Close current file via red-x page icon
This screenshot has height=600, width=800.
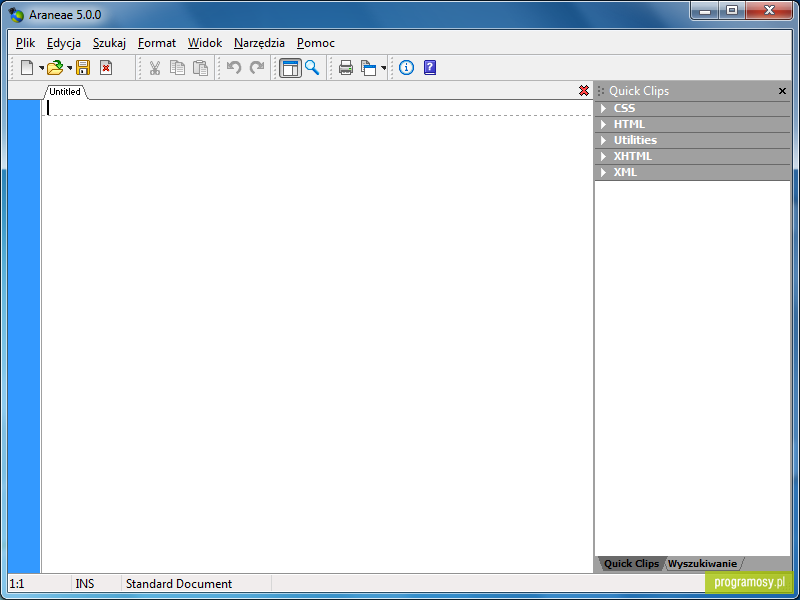point(106,67)
